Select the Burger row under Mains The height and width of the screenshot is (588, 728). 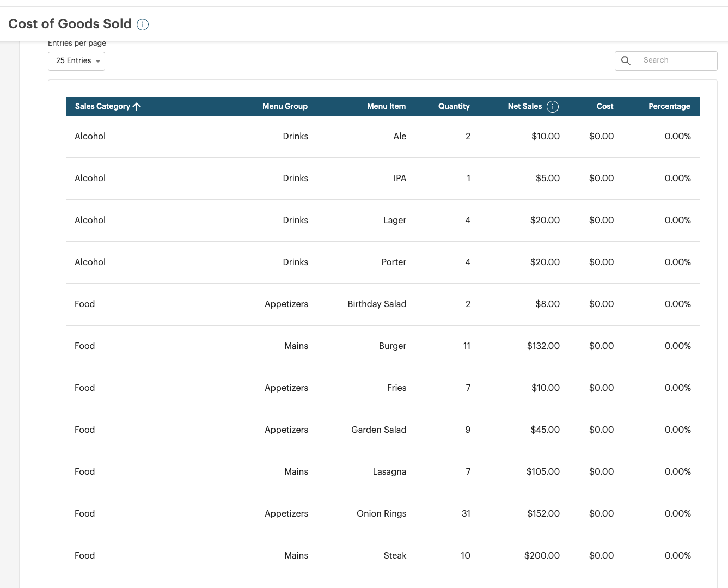pos(381,346)
